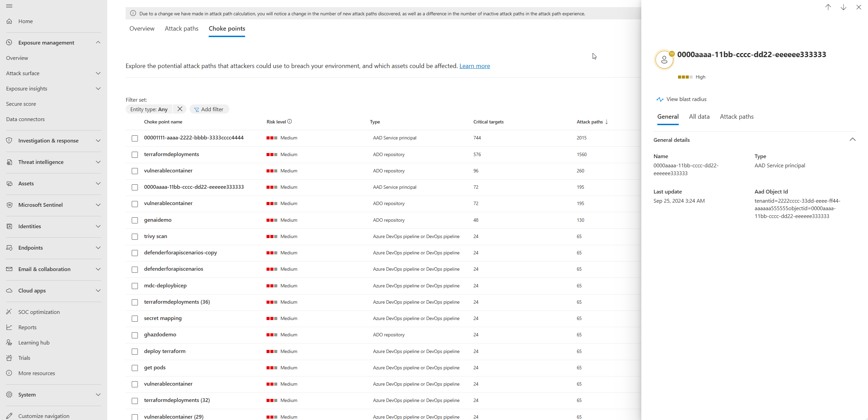868x420 pixels.
Task: Go to next item with down arrow
Action: point(843,7)
